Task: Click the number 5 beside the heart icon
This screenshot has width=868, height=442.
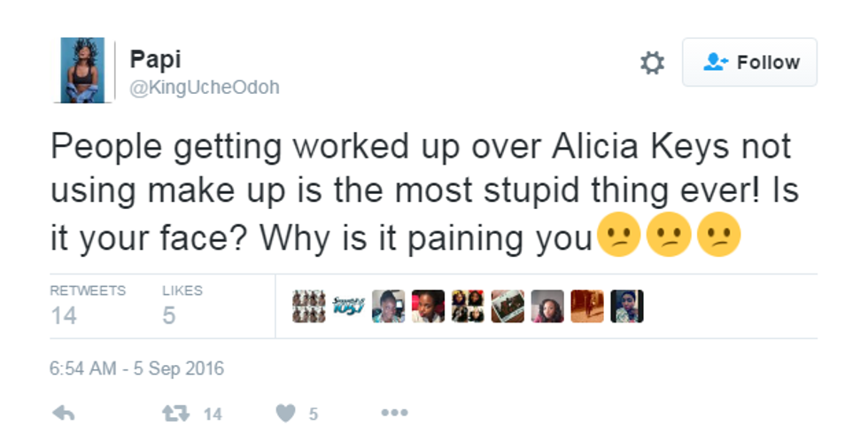Action: click(313, 414)
